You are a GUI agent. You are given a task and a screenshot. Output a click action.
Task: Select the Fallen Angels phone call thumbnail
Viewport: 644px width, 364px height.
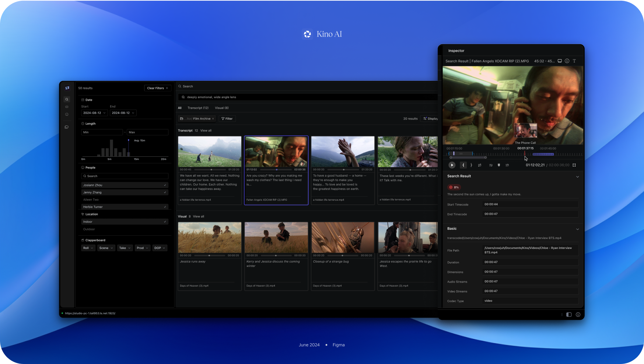[276, 152]
